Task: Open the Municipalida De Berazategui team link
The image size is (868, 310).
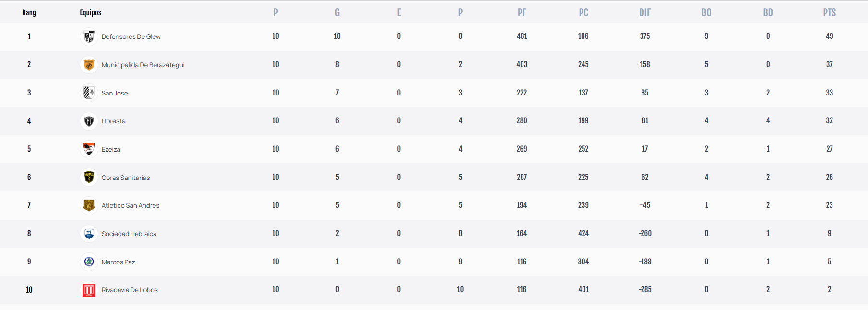Action: point(143,65)
